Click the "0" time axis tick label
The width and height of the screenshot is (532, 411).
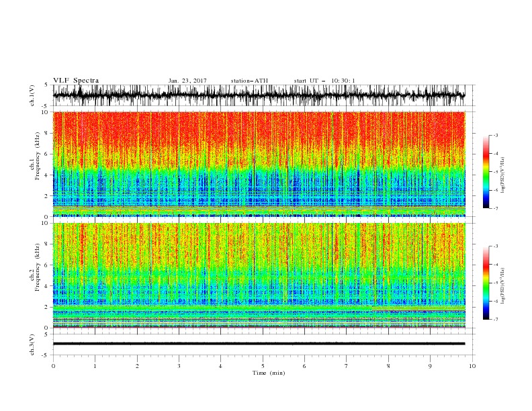53,366
